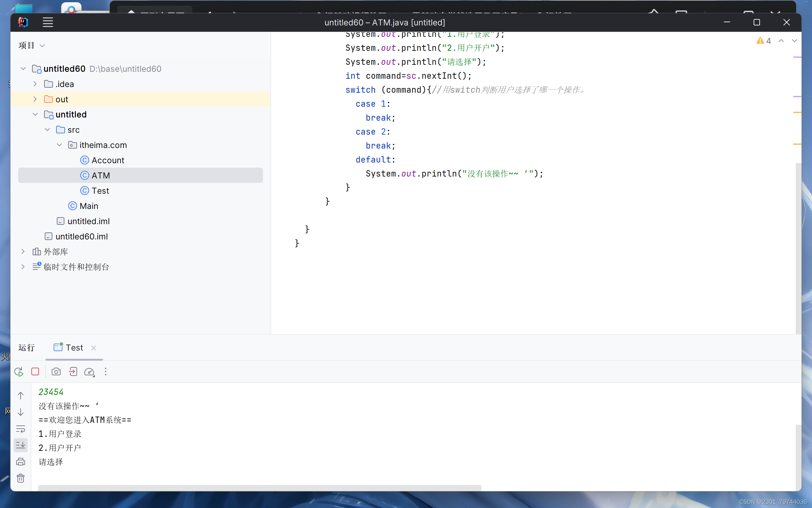Click the untitled60 project name label
This screenshot has width=812, height=508.
(x=64, y=69)
